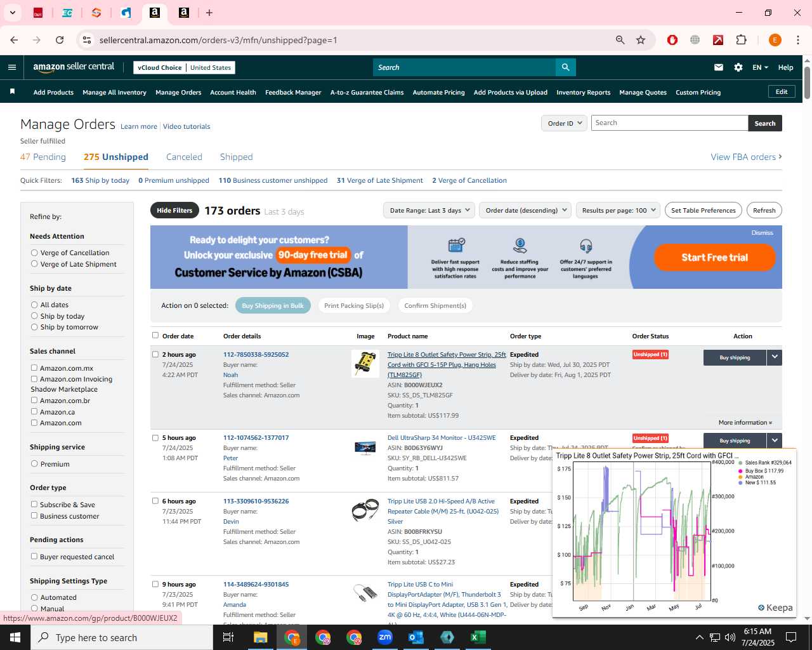This screenshot has height=650, width=812.
Task: Open the EN language dropdown
Action: [760, 67]
